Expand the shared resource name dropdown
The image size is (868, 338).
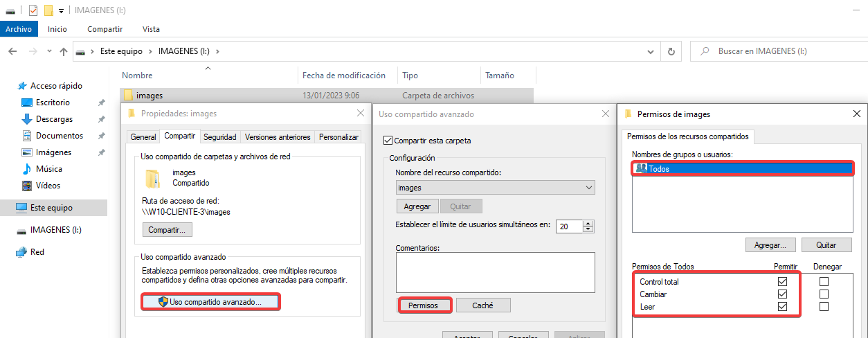[x=589, y=188]
